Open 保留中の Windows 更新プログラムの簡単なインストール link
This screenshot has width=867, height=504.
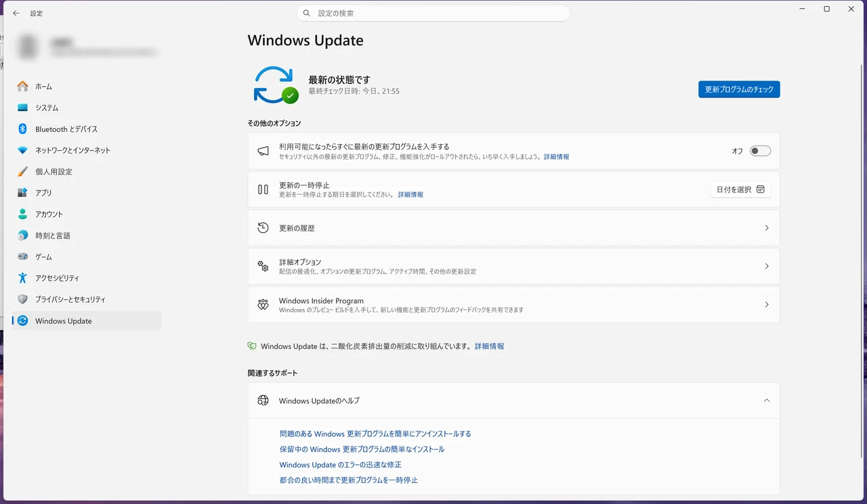pyautogui.click(x=362, y=449)
